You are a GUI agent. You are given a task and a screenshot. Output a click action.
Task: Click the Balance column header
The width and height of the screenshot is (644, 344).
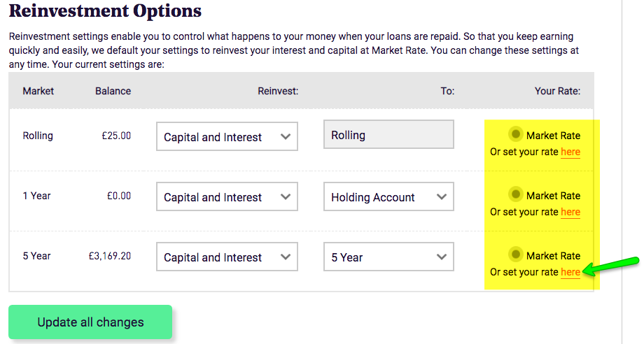(x=113, y=91)
